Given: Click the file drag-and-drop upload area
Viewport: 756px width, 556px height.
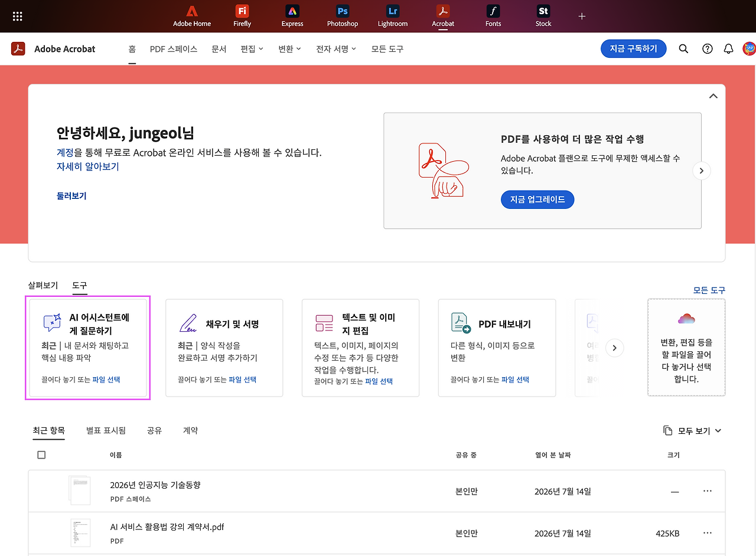Looking at the screenshot, I should 686,348.
